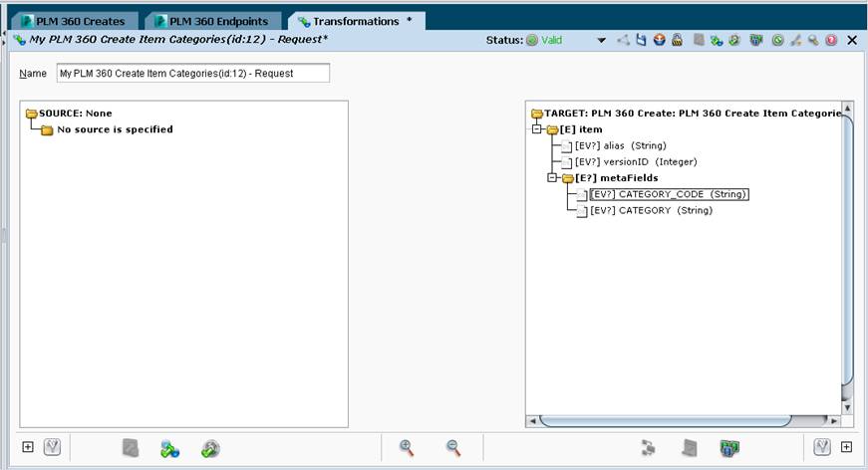Image resolution: width=868 pixels, height=470 pixels.
Task: Click the padlock icon in top toolbar
Action: [x=677, y=40]
